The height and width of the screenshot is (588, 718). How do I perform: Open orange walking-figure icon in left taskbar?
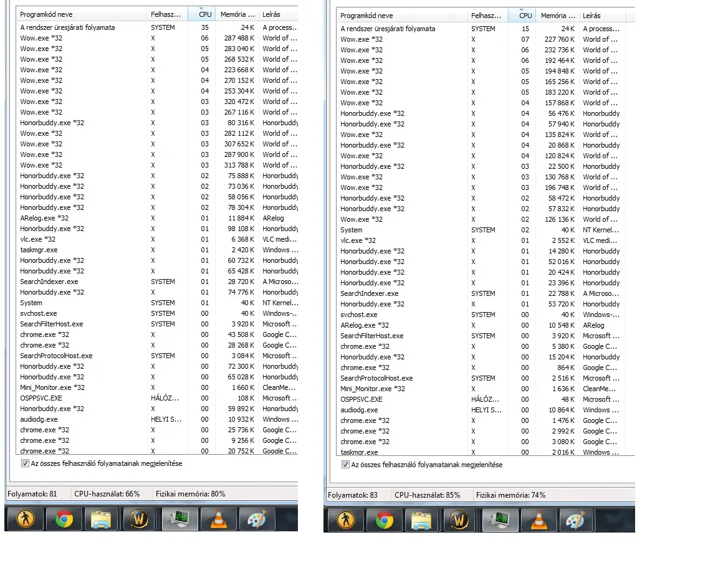pyautogui.click(x=26, y=519)
